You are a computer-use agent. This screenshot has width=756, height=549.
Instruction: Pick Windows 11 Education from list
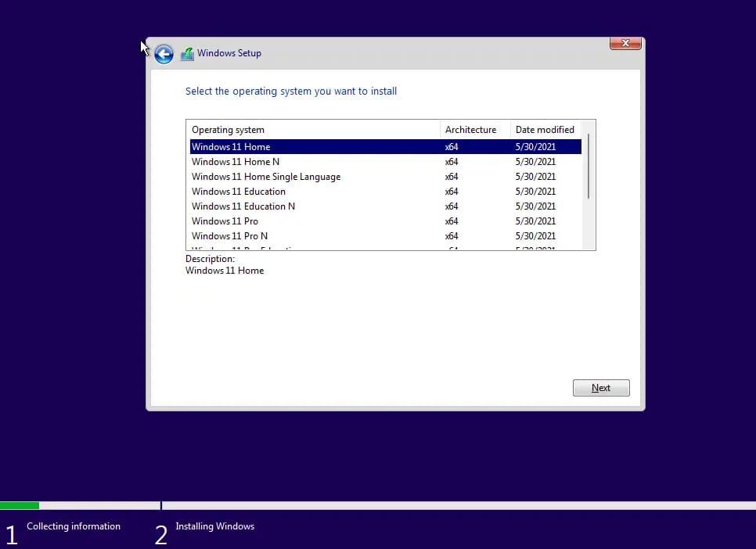point(239,192)
